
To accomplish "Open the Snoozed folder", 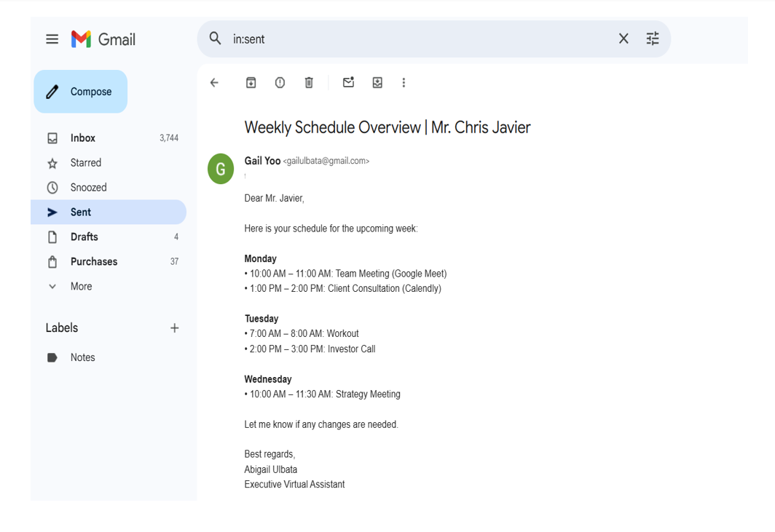I will 109,187.
